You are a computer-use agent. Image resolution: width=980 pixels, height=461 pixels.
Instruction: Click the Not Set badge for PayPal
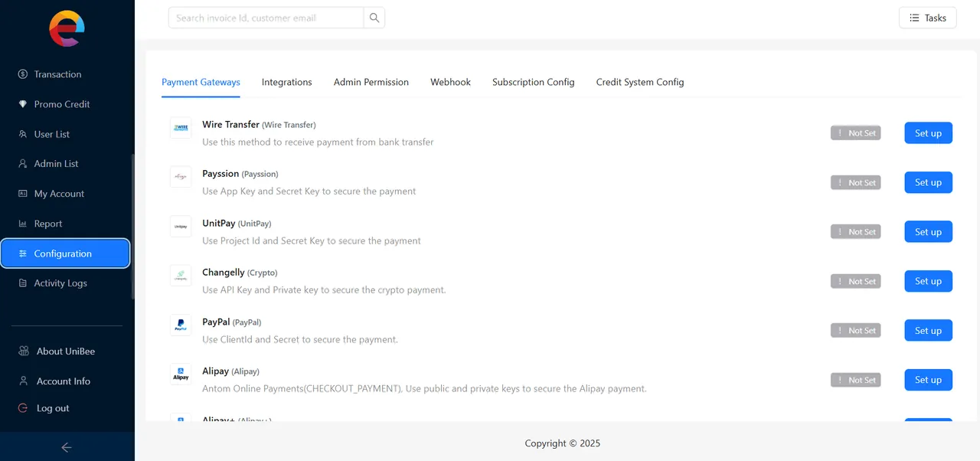856,331
